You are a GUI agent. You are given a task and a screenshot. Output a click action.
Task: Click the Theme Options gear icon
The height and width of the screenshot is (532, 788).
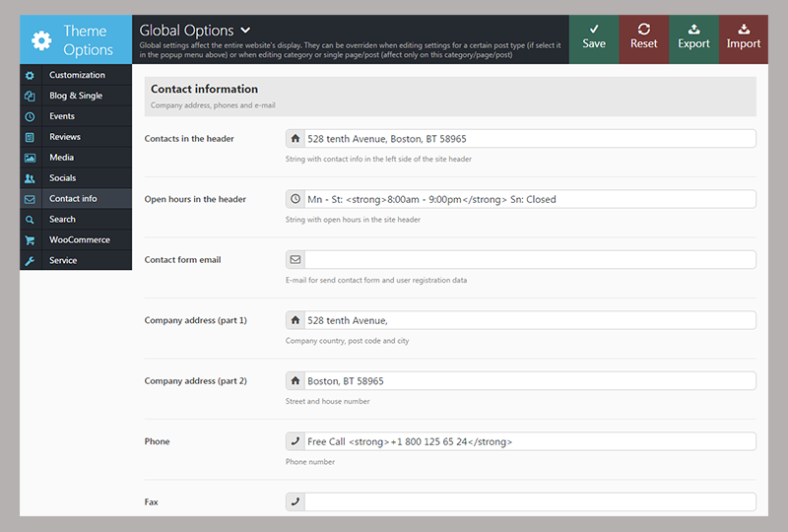[40, 40]
